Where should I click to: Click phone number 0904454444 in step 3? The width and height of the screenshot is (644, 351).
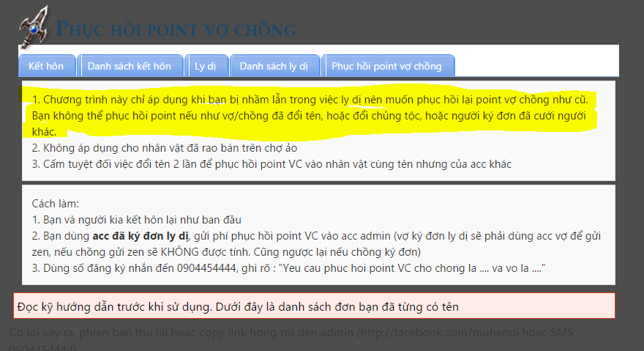pyautogui.click(x=206, y=268)
